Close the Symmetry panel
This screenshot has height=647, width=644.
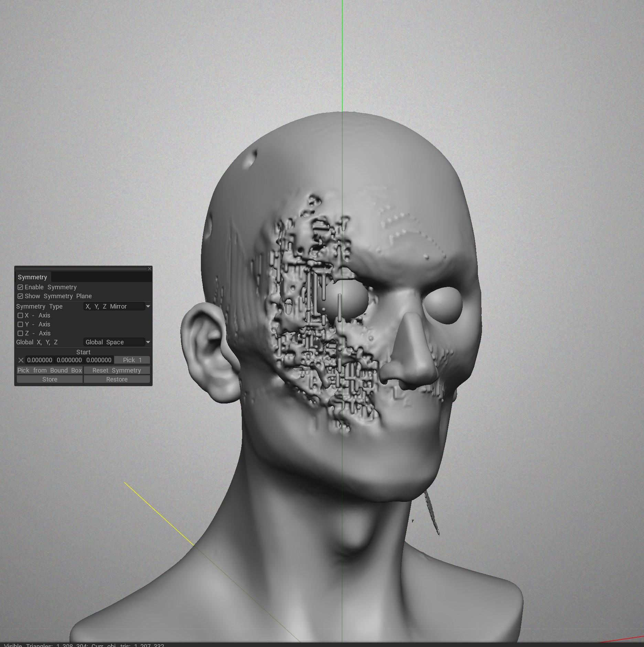click(149, 269)
